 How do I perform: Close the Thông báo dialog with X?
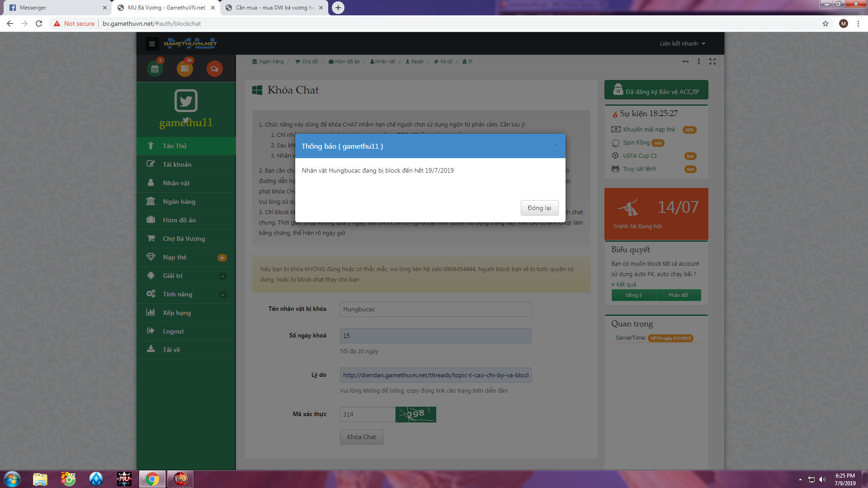(555, 145)
